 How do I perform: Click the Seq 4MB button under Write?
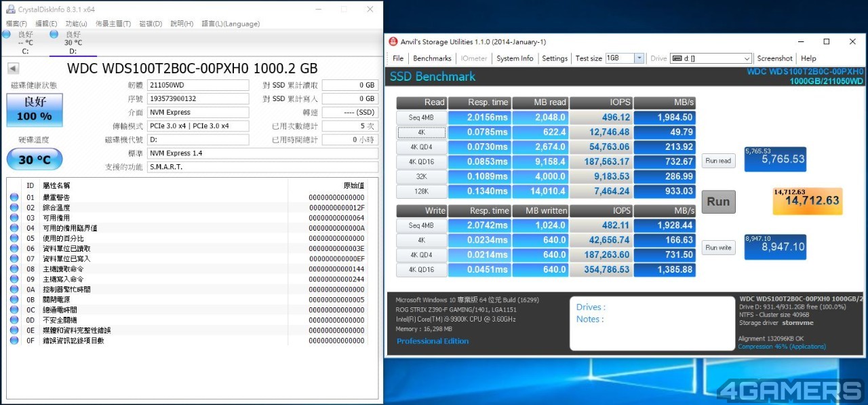(420, 225)
